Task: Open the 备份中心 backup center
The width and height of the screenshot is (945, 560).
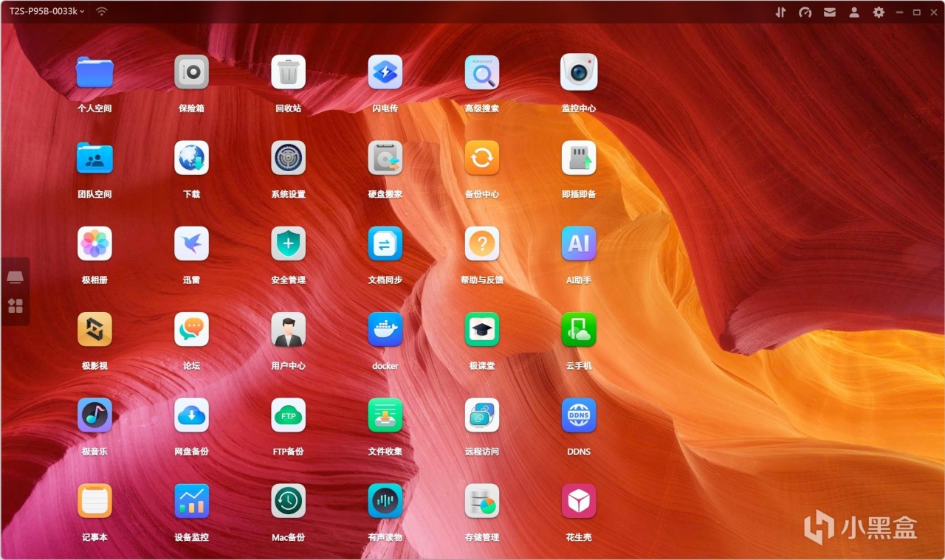Action: point(482,158)
